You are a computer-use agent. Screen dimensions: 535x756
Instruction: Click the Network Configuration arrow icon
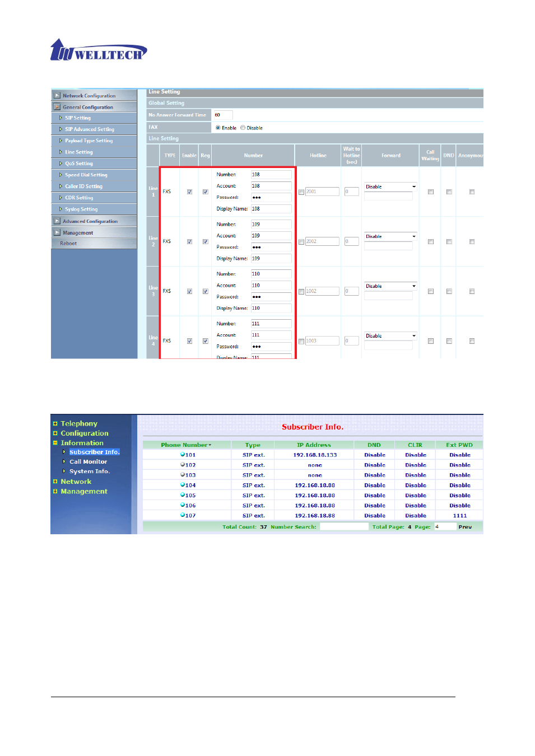[x=57, y=96]
